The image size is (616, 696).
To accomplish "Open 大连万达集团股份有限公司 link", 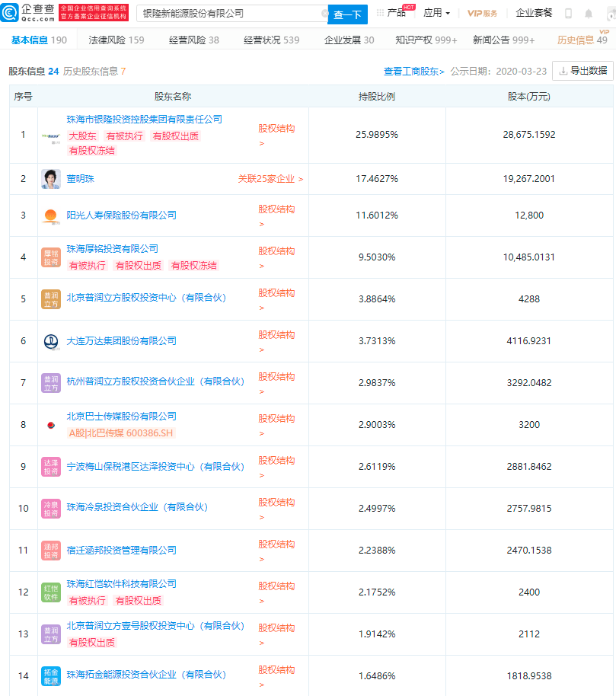I will (121, 341).
